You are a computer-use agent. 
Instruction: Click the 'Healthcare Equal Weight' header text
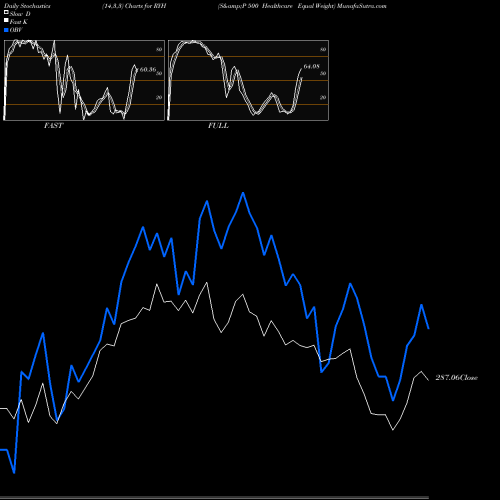[298, 6]
